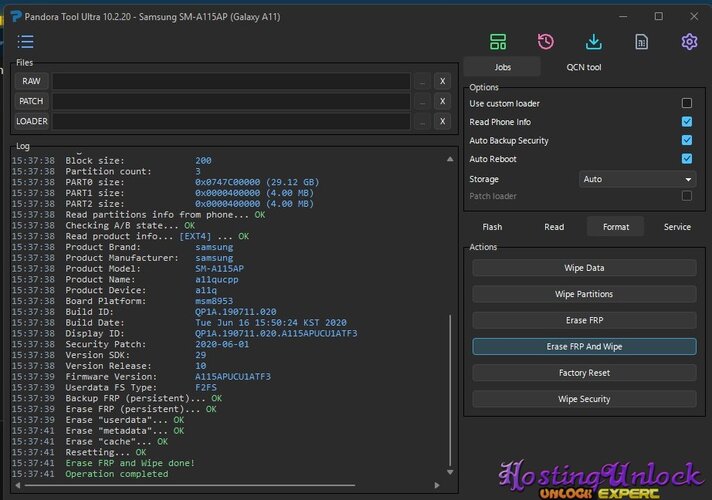Click the PATCH label button

[31, 101]
